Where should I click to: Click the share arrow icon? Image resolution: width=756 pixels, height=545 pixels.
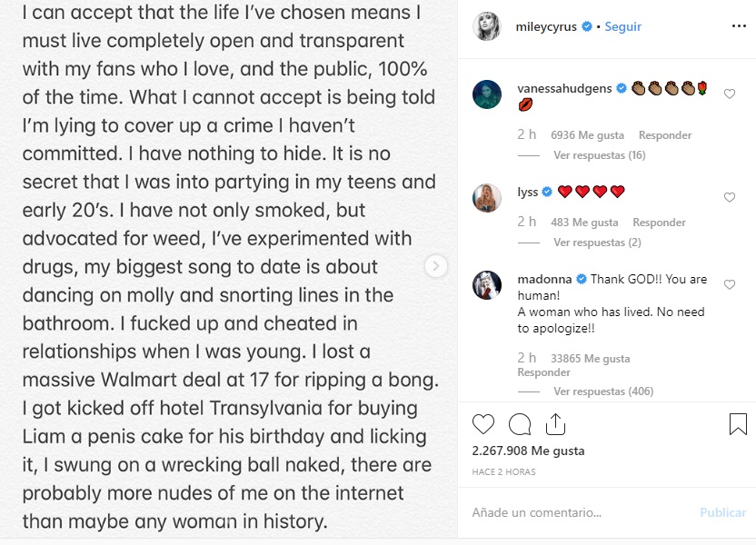tap(554, 422)
